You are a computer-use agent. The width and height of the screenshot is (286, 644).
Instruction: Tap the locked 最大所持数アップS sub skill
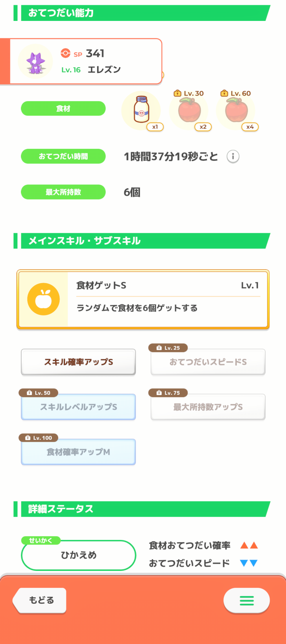tap(208, 407)
